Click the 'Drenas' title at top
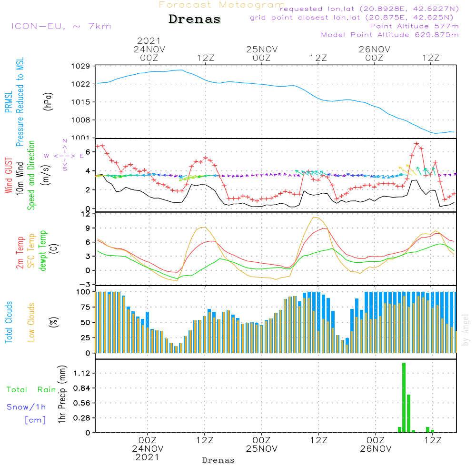This screenshot has width=476, height=476. 195,20
